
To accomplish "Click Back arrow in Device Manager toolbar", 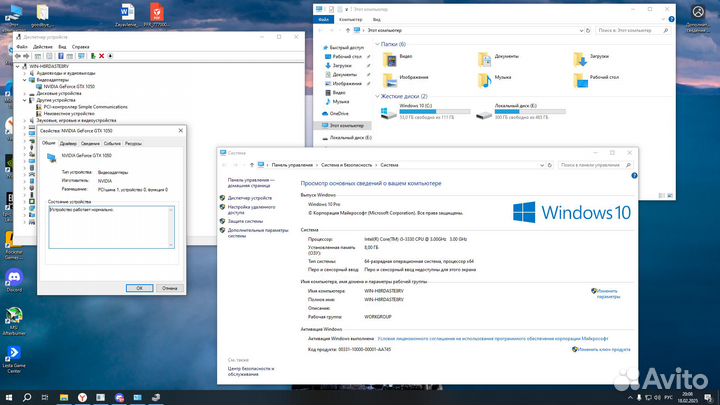I will pos(17,56).
